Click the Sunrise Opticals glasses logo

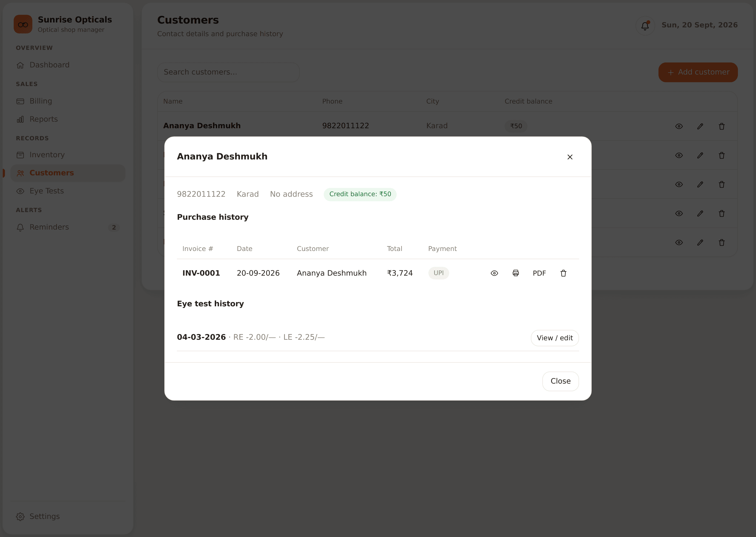tap(23, 24)
